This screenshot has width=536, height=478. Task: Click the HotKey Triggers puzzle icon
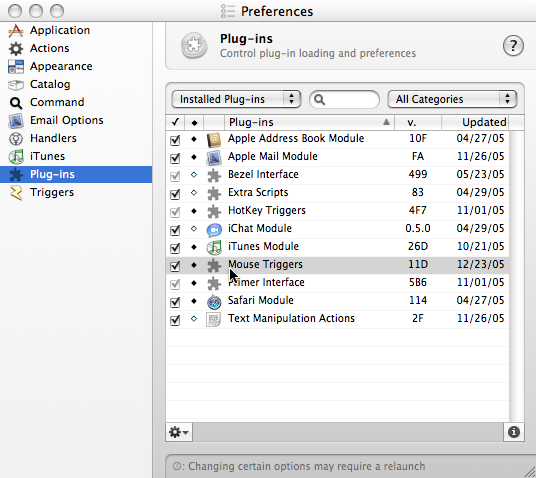pos(214,212)
